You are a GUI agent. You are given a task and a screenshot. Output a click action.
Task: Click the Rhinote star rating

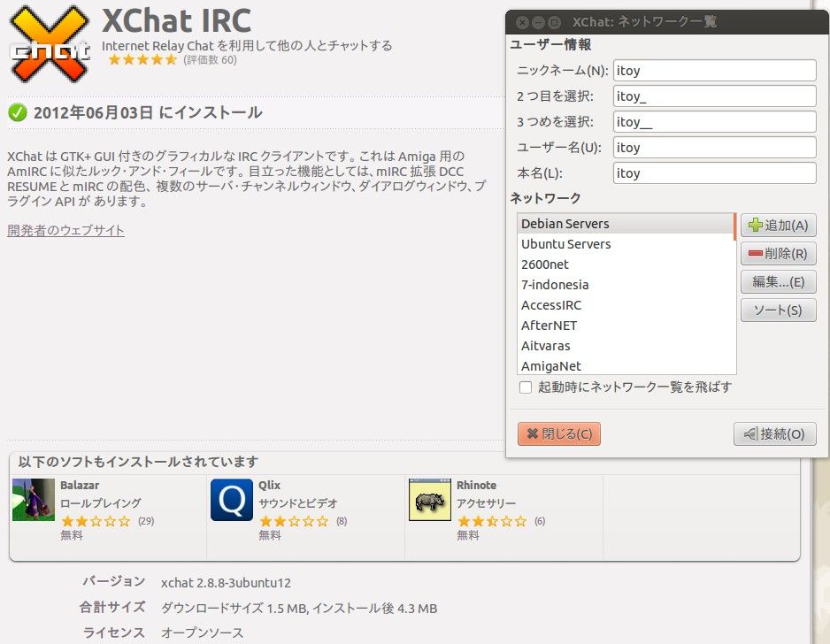(x=492, y=521)
